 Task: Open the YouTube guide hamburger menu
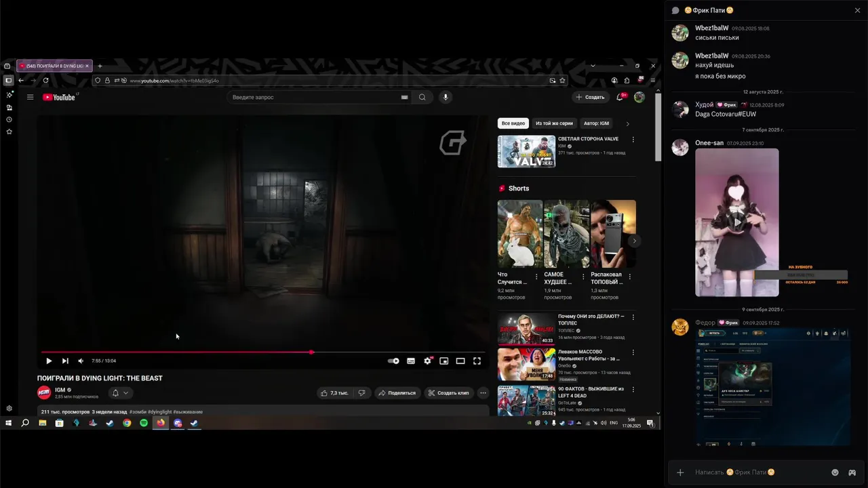tap(30, 97)
